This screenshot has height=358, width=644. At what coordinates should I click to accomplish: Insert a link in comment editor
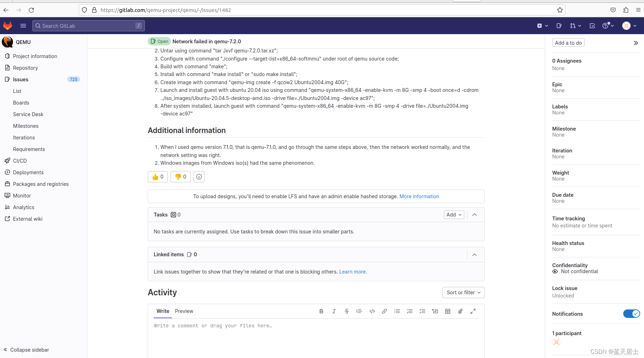coord(384,311)
